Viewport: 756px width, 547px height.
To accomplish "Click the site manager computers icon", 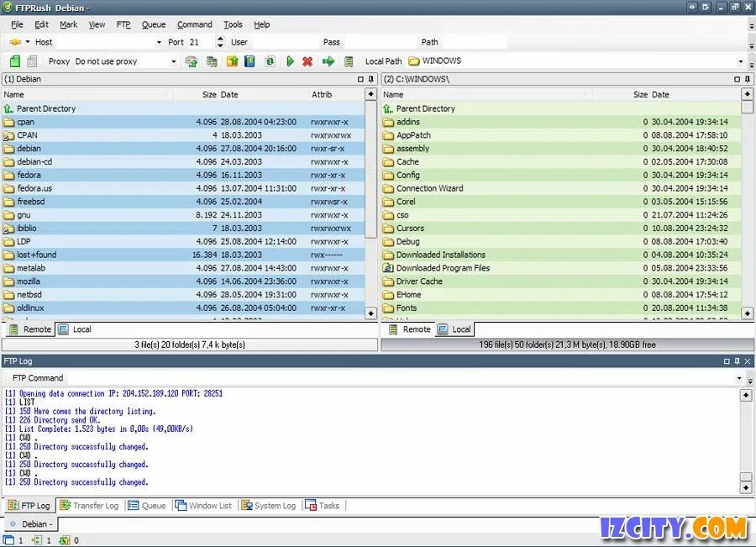I will (x=212, y=61).
